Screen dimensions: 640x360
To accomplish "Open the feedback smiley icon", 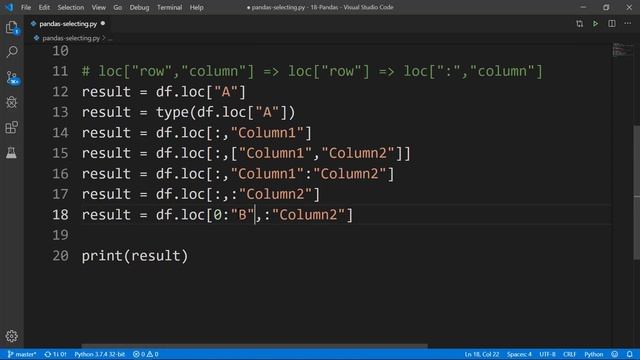I will click(615, 354).
